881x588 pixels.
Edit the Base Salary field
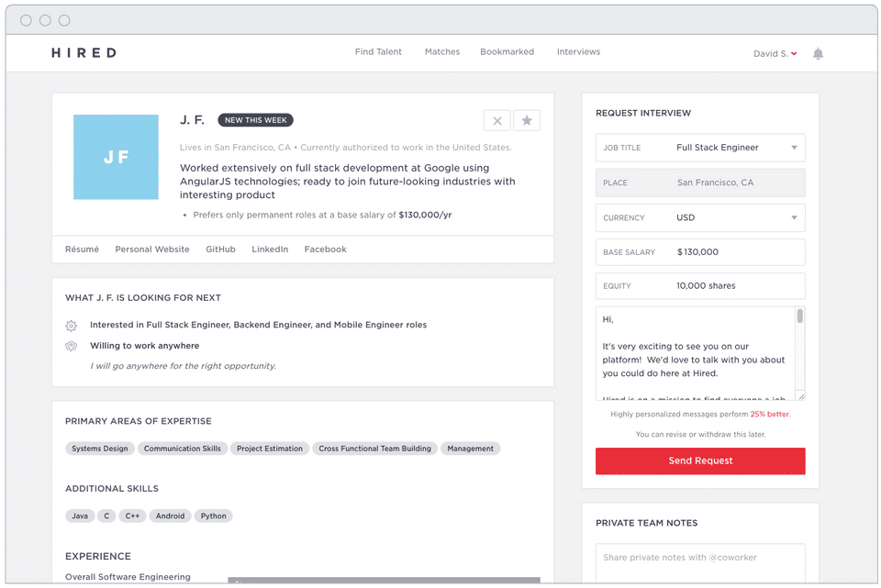700,252
